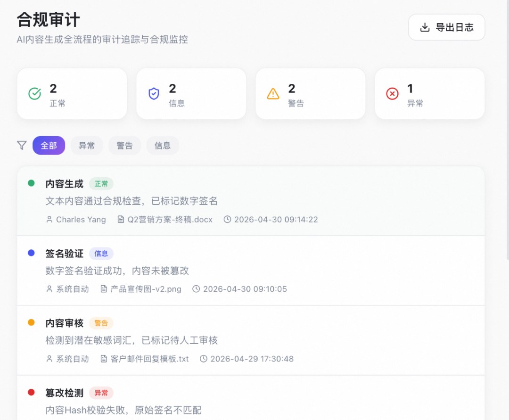509x420 pixels.
Task: Click the 内容审核 entry title
Action: point(64,323)
